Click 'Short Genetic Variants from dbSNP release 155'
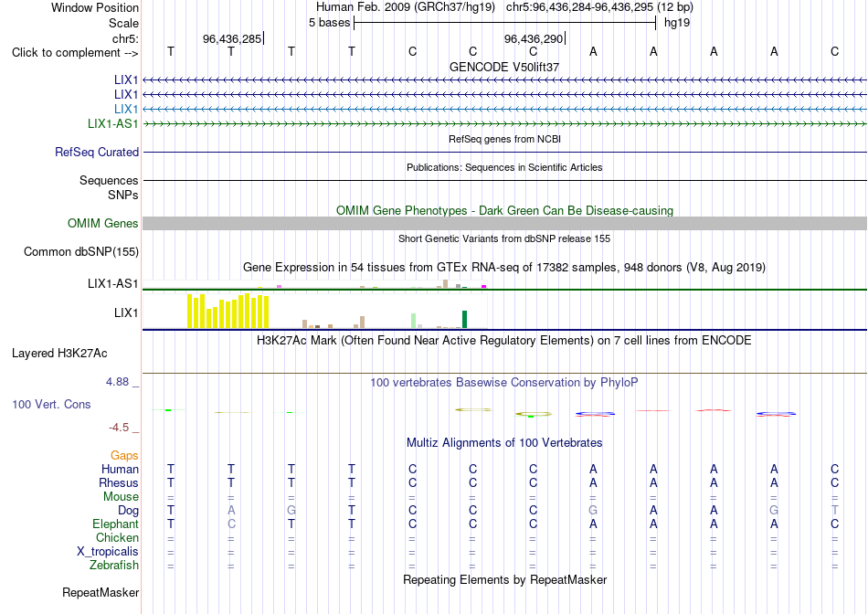868x614 pixels. click(504, 238)
